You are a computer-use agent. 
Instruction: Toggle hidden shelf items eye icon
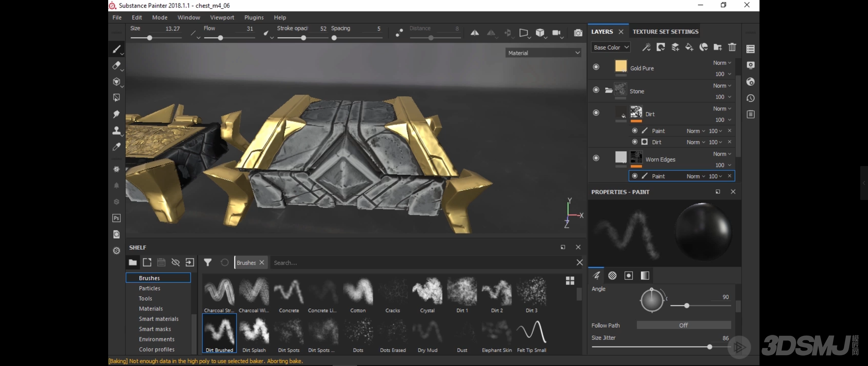coord(175,262)
